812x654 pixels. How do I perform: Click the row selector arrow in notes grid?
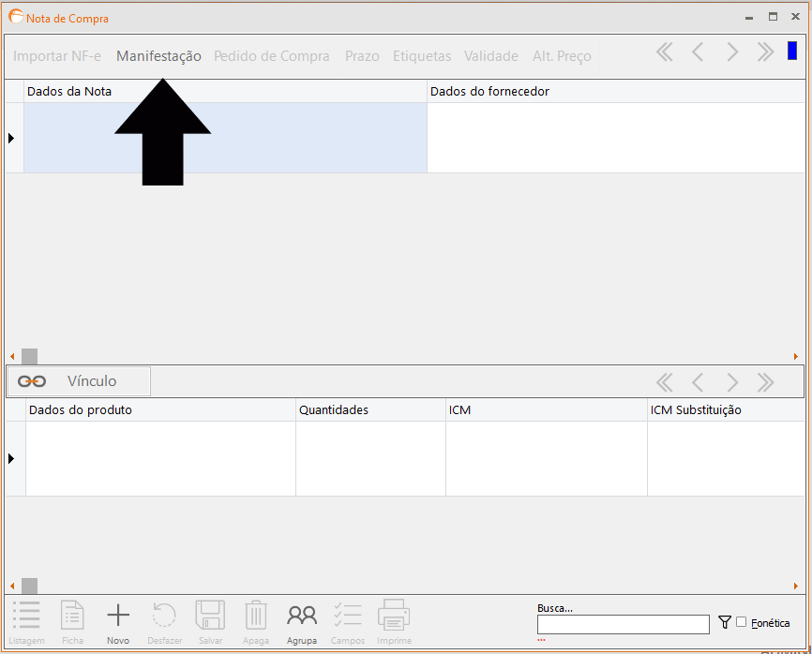(x=11, y=138)
